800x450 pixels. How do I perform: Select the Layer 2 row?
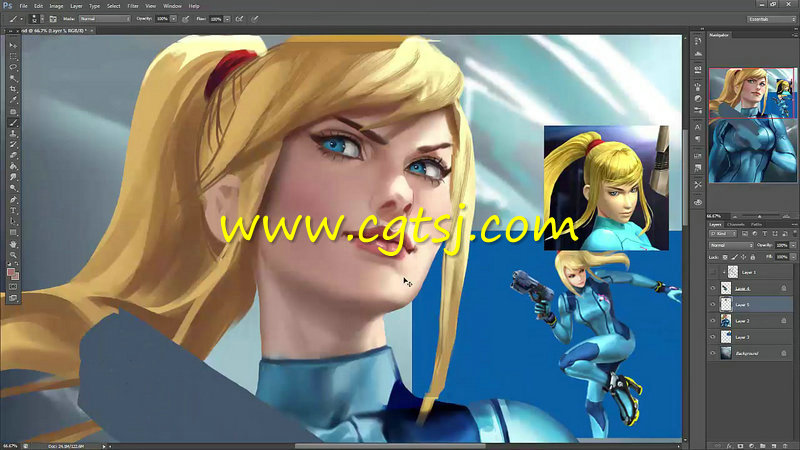[x=750, y=321]
